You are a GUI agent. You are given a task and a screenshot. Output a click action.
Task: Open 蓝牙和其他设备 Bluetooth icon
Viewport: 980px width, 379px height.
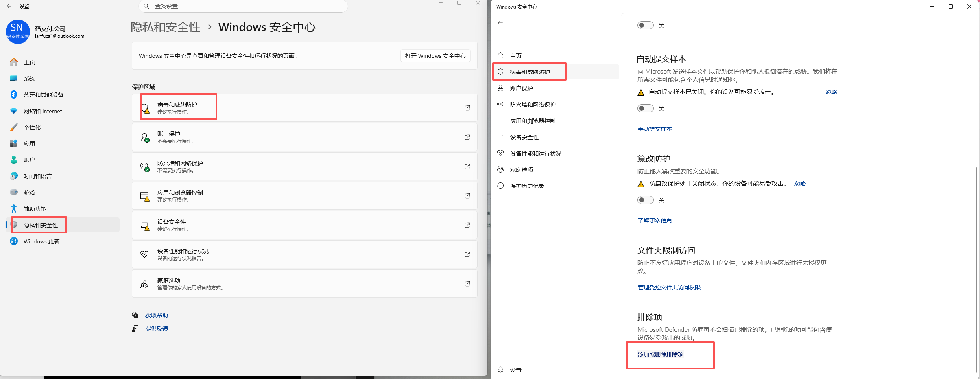click(14, 94)
